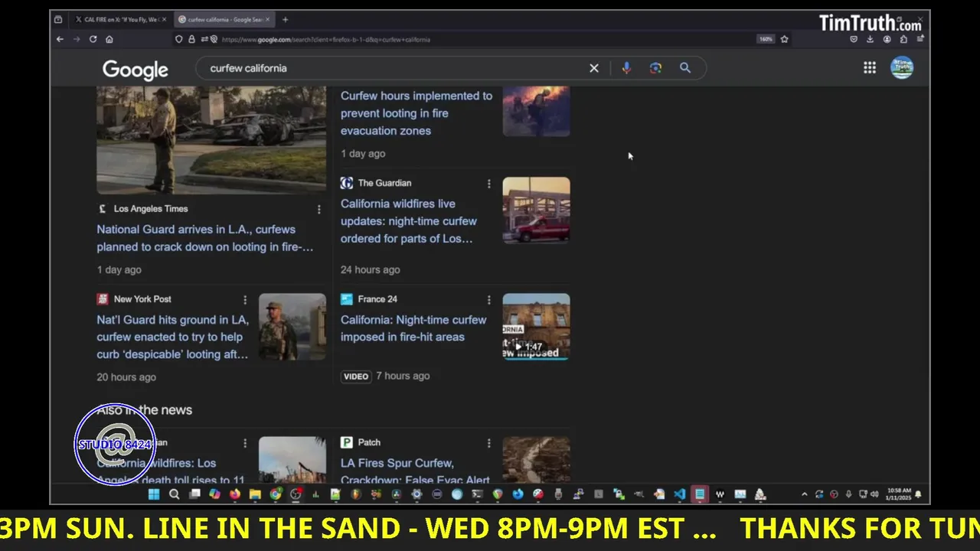Open more options for Patch result
The height and width of the screenshot is (551, 980).
tap(488, 443)
